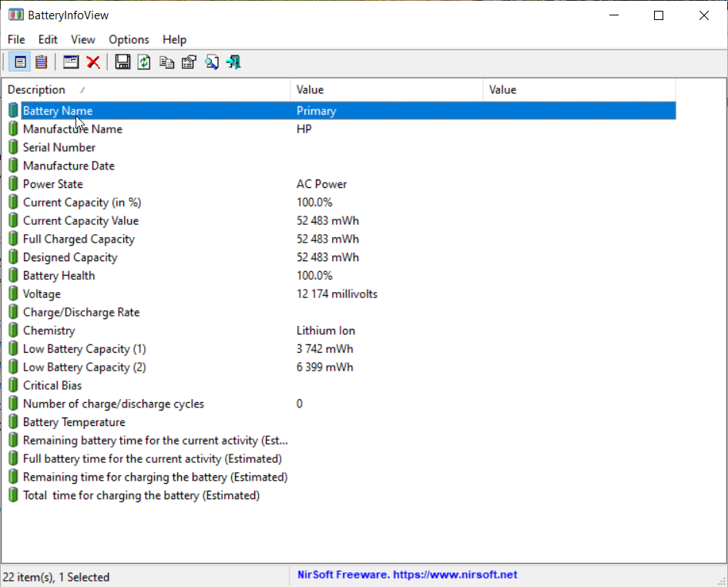The width and height of the screenshot is (728, 587).
Task: Open the Properties toolbar icon
Action: (x=189, y=62)
